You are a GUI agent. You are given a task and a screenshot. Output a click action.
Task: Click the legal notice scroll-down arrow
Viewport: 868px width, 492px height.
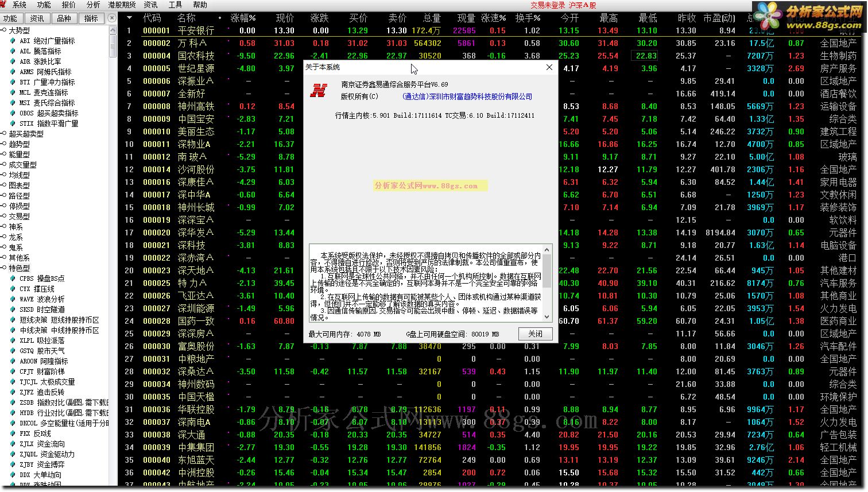[x=547, y=317]
